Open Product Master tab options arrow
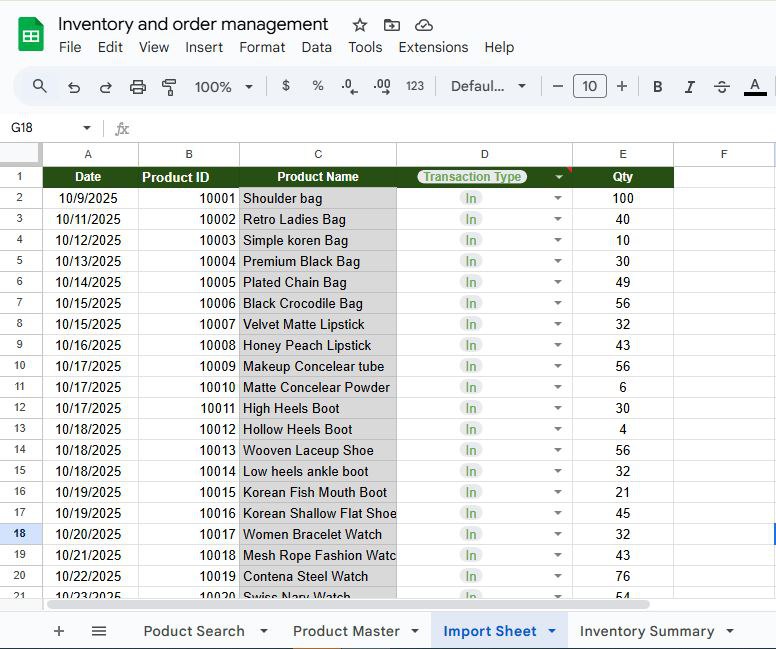Screen dimensions: 776x649 (415, 631)
